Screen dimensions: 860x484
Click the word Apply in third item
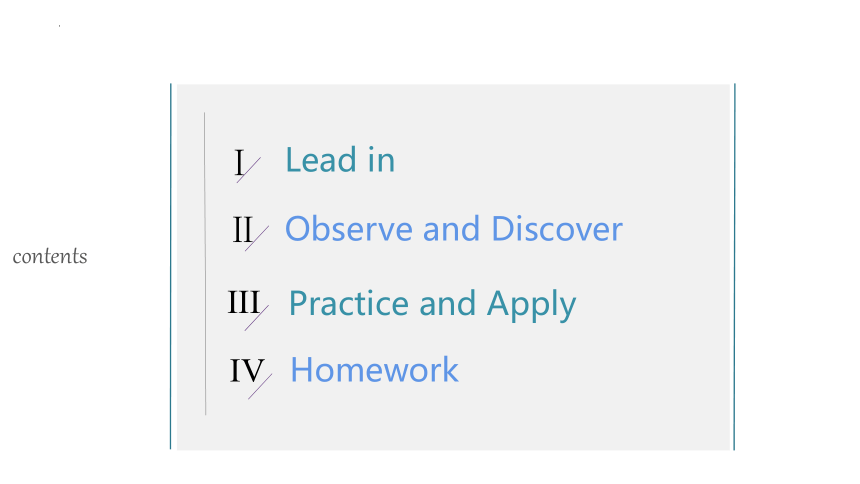click(x=531, y=305)
